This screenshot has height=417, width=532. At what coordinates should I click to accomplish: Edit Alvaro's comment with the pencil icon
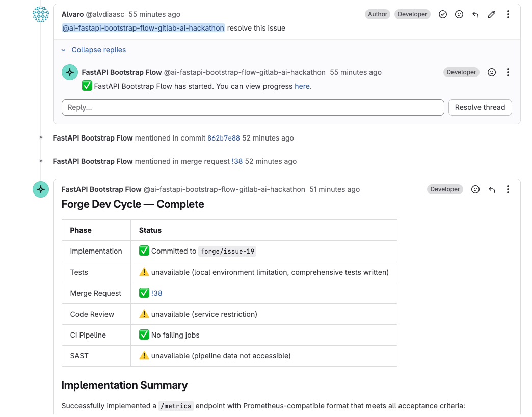(x=492, y=14)
